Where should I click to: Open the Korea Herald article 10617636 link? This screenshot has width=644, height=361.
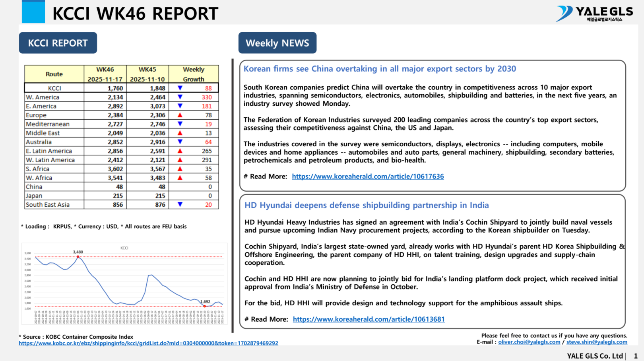click(x=368, y=177)
